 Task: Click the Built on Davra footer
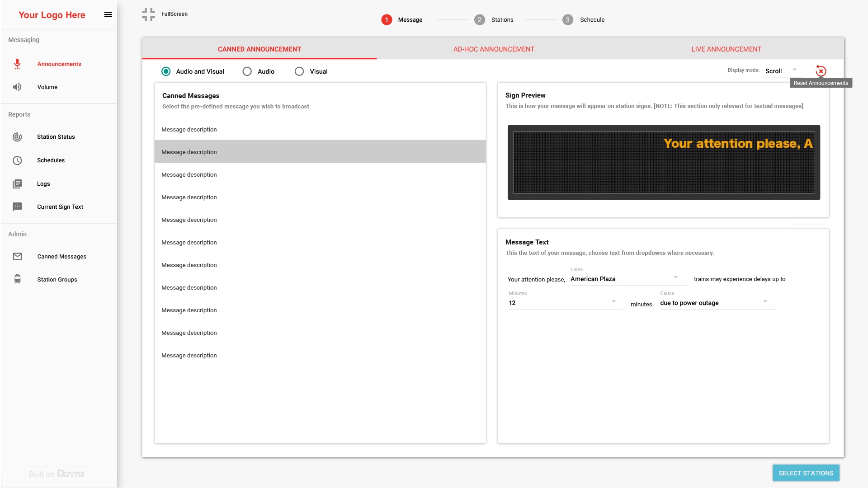pos(56,474)
